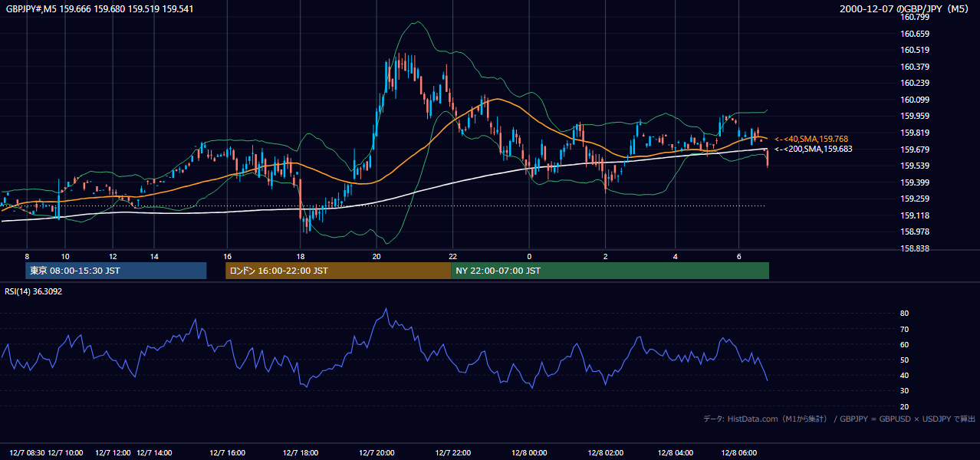Click the RSI scale value 70
Viewport: 980px width, 460px height.
(x=905, y=329)
